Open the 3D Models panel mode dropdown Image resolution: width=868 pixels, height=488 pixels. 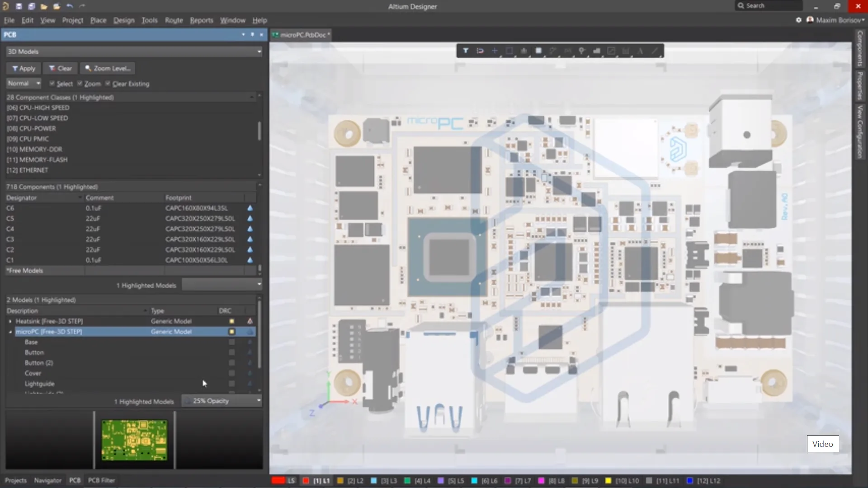coord(134,52)
